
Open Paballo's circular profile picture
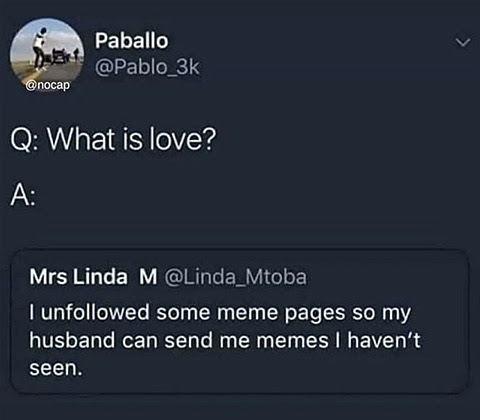47,54
